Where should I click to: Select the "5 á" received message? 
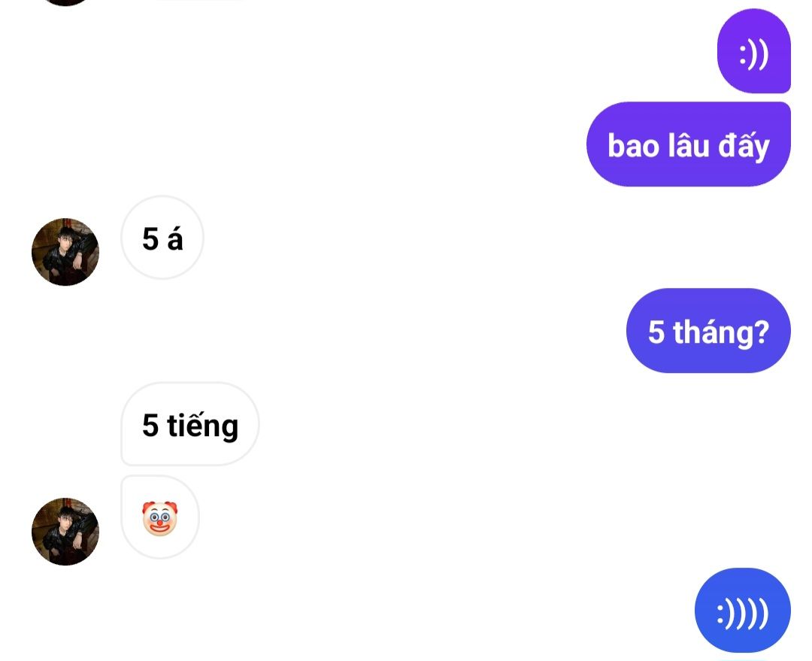click(162, 238)
